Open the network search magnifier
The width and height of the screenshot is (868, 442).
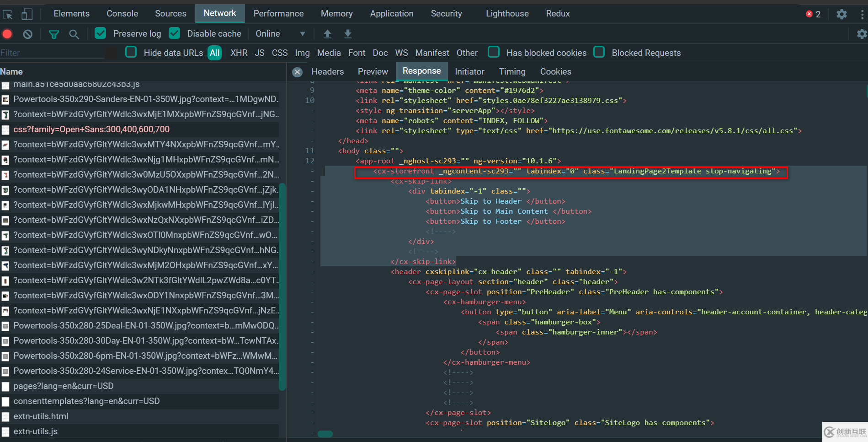[x=74, y=34]
